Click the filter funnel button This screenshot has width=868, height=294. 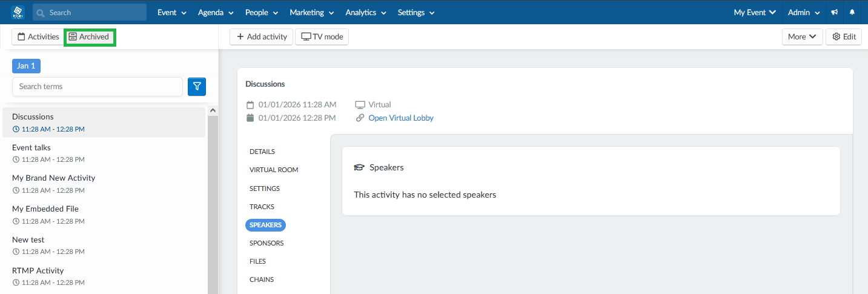point(197,87)
